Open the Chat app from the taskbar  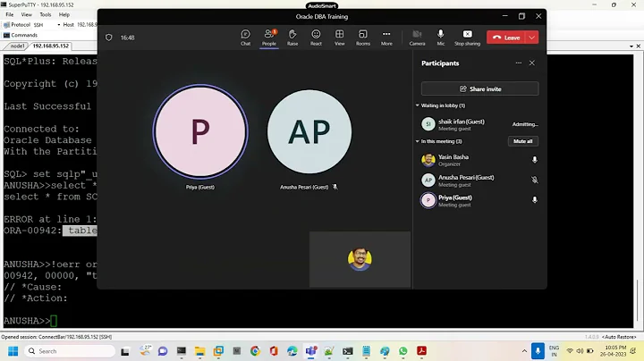click(163, 351)
